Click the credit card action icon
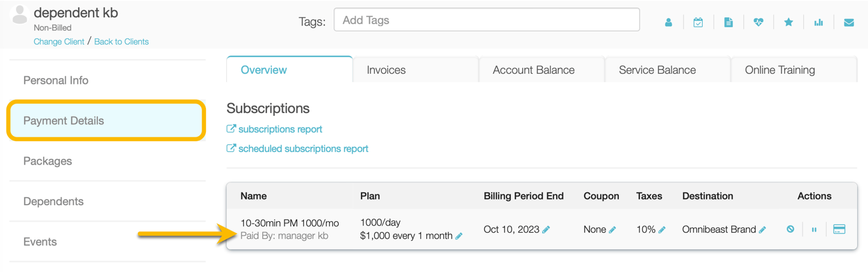Viewport: 868px width, 272px height. (839, 229)
